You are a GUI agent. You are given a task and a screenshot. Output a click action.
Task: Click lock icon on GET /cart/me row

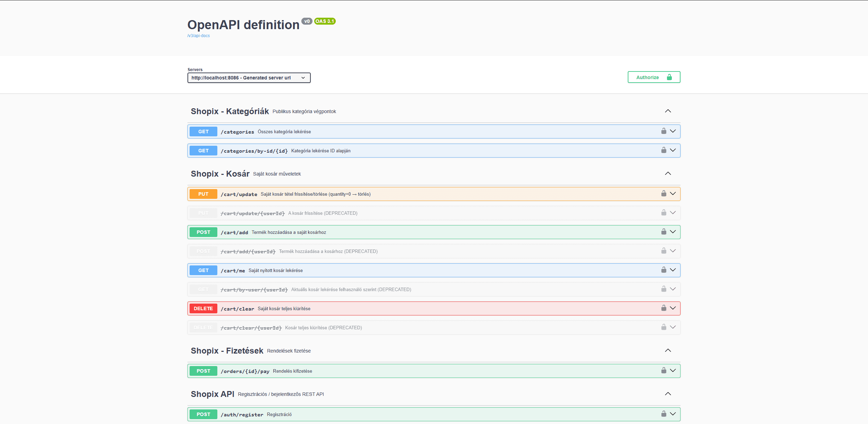(x=663, y=270)
